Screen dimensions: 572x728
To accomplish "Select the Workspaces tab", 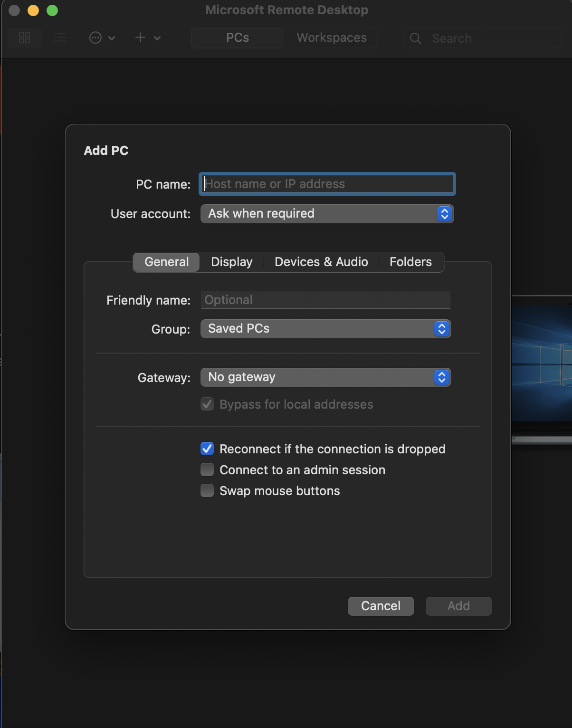I will [x=332, y=38].
